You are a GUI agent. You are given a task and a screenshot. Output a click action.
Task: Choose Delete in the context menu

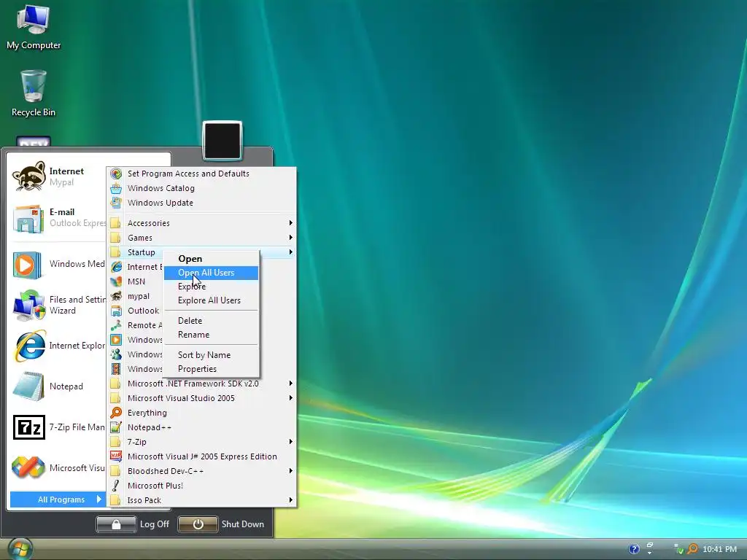point(211,321)
